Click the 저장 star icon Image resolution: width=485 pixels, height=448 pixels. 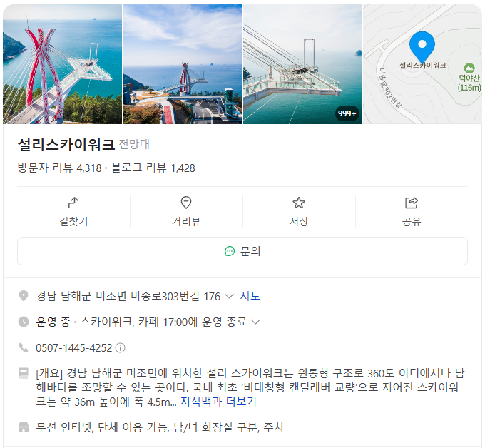pos(299,203)
